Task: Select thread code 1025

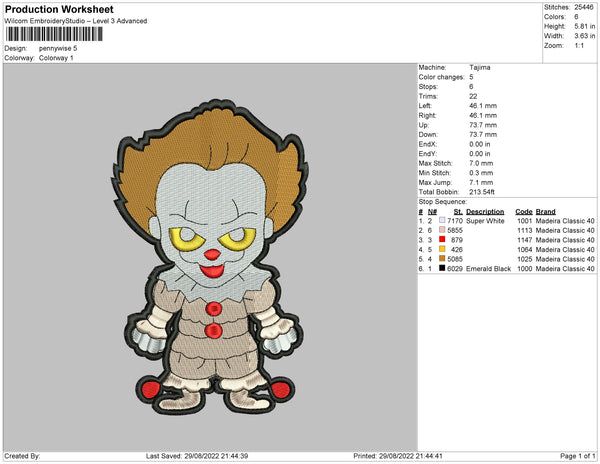Action: (525, 259)
